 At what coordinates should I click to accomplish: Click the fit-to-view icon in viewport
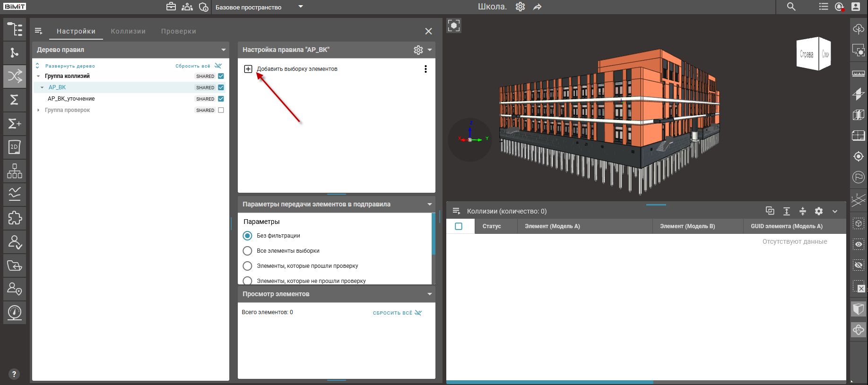click(454, 26)
